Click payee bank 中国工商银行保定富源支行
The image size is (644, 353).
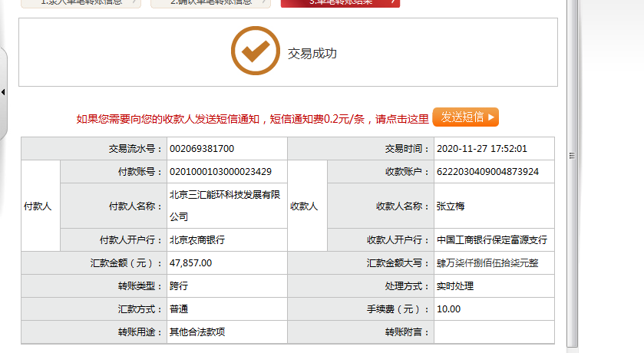(491, 239)
